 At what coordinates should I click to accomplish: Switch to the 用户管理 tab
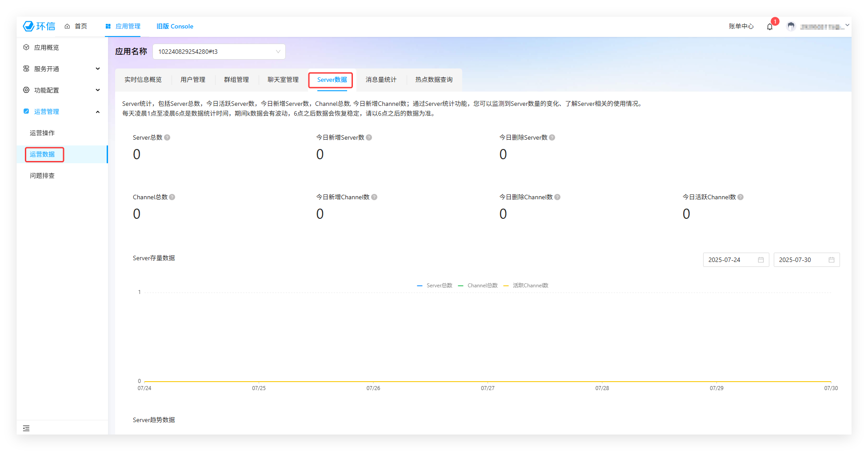pos(192,80)
